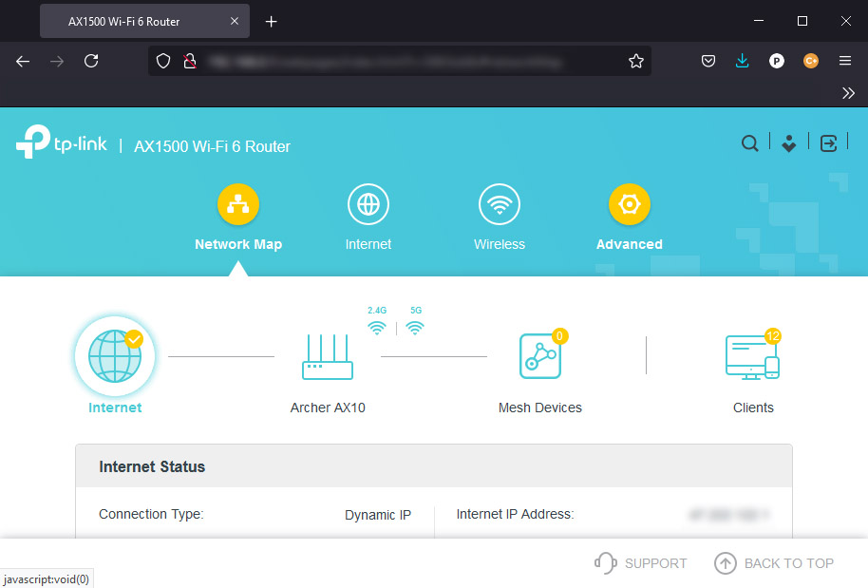Open the Clients devices icon

pyautogui.click(x=752, y=357)
